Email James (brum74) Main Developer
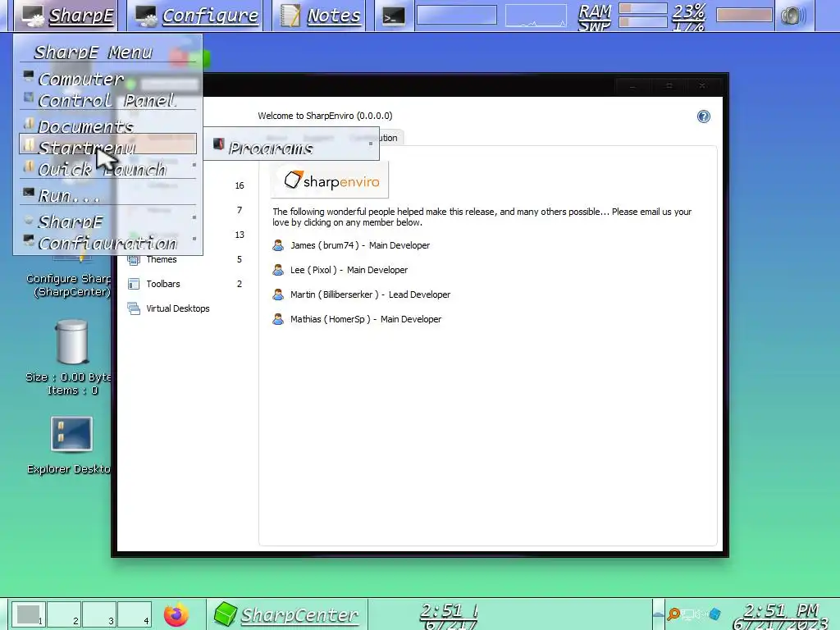 click(x=360, y=245)
